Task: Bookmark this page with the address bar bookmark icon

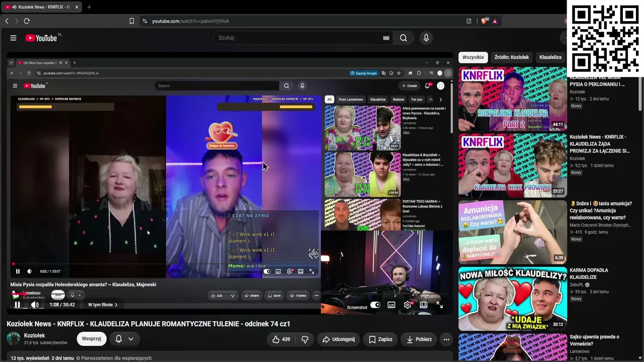Action: tap(132, 21)
